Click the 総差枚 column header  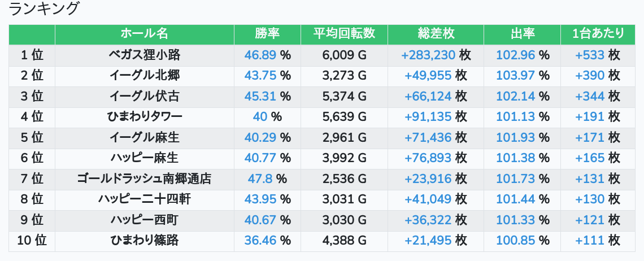click(x=436, y=34)
